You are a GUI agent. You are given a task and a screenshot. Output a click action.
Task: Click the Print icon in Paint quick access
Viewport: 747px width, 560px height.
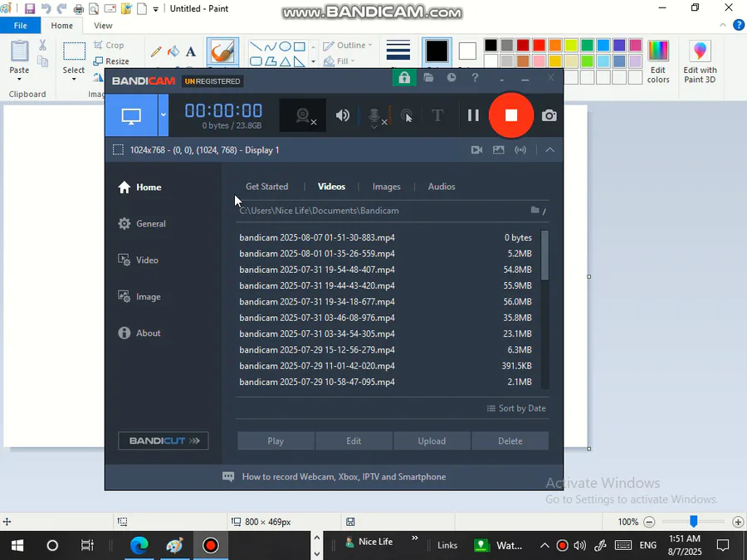[78, 8]
